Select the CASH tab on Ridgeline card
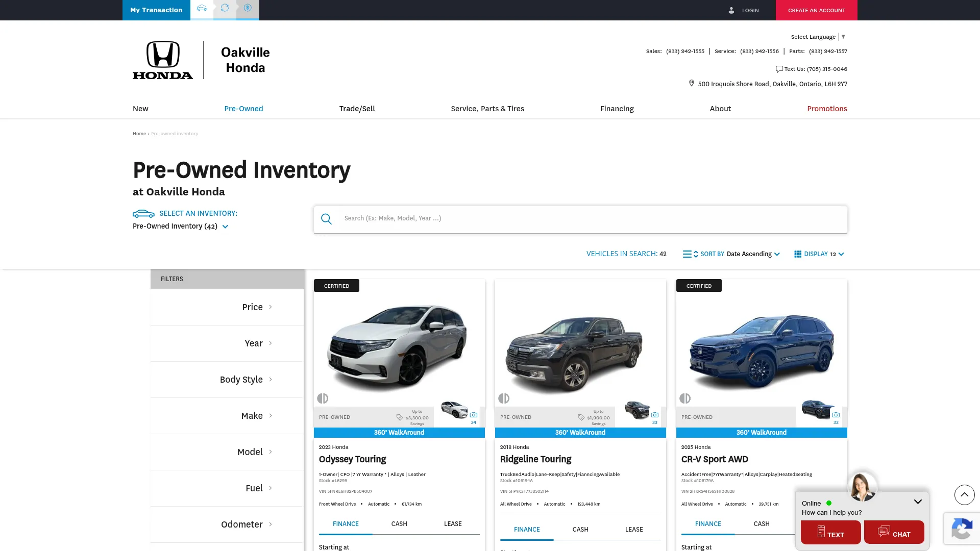Image resolution: width=980 pixels, height=551 pixels. coord(580,530)
